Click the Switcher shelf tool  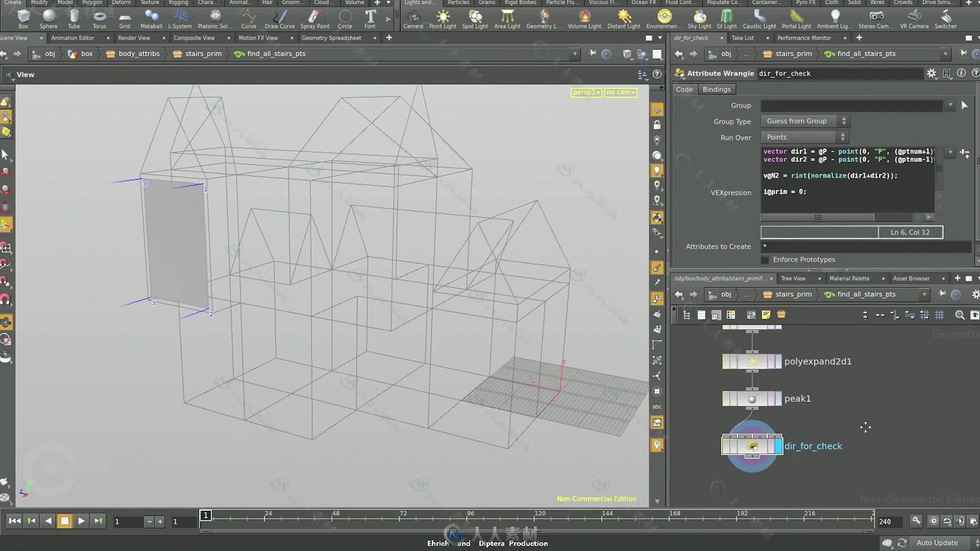click(x=946, y=19)
